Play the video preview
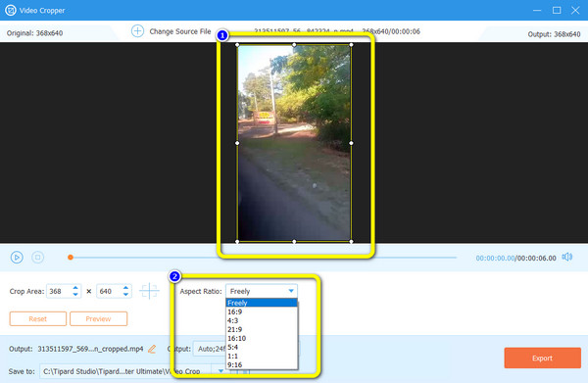The height and width of the screenshot is (383, 588). click(x=17, y=258)
